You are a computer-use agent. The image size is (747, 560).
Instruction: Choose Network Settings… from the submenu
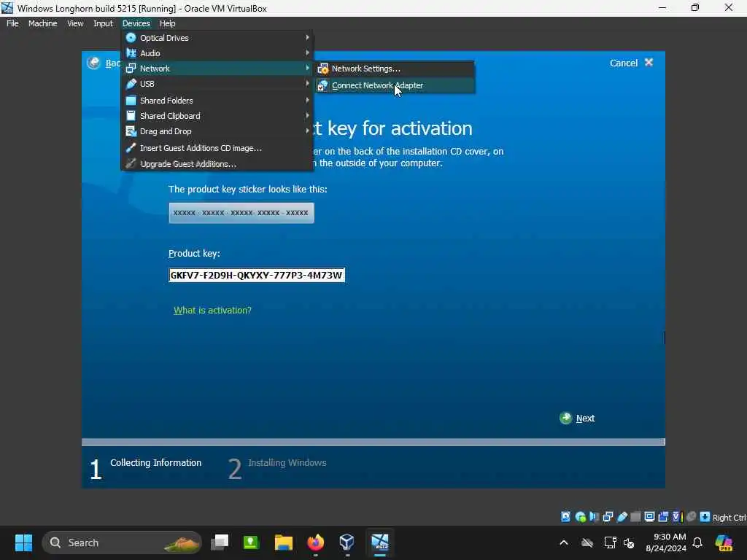(395, 69)
